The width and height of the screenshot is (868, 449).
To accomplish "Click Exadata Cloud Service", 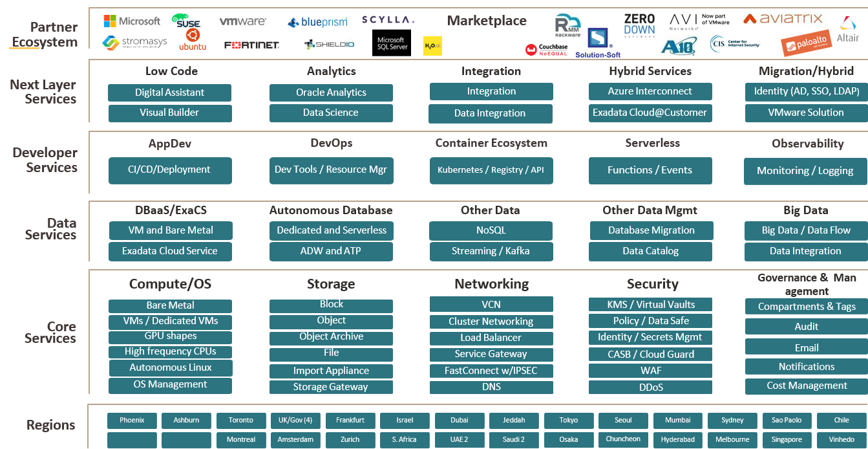I will [x=170, y=251].
